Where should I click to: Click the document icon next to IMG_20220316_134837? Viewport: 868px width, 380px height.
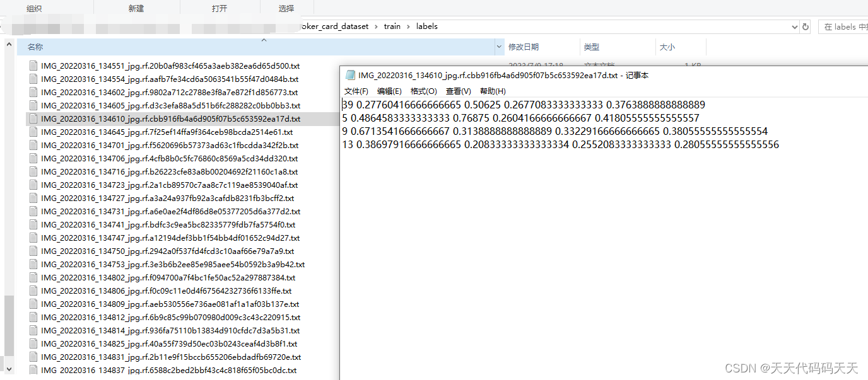33,370
